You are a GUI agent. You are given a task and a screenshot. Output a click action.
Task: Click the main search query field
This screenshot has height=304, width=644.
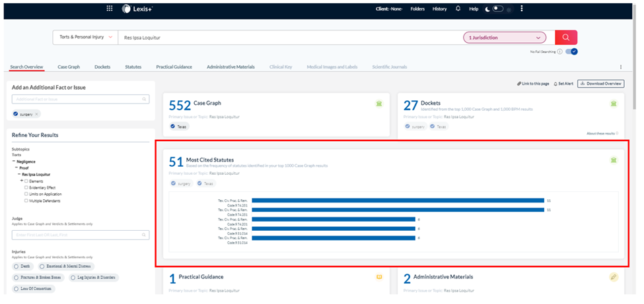[x=289, y=38]
